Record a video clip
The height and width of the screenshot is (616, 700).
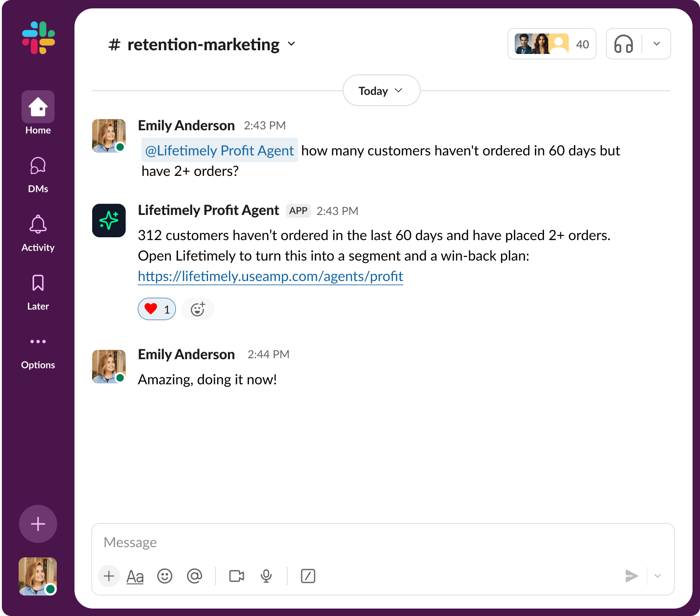pyautogui.click(x=236, y=576)
